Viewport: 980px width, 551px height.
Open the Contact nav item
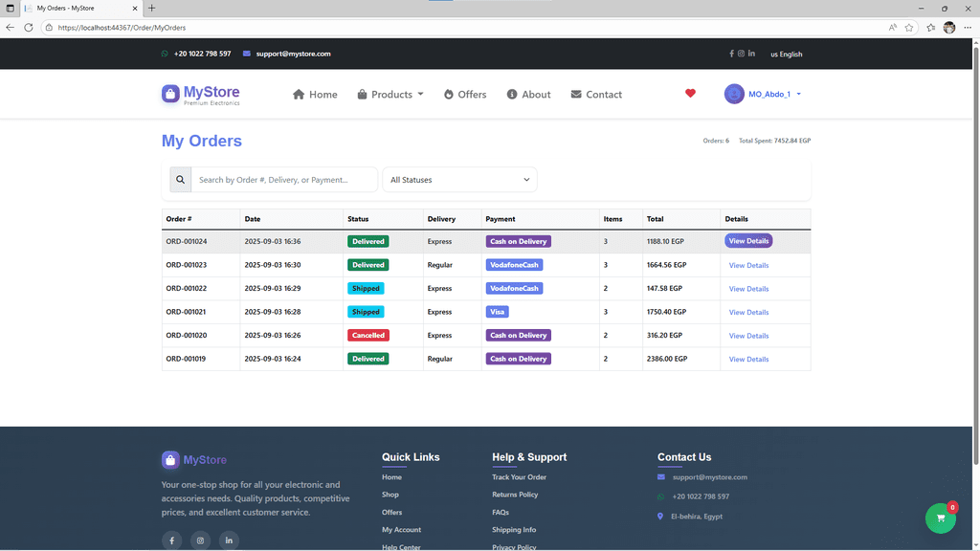(596, 95)
